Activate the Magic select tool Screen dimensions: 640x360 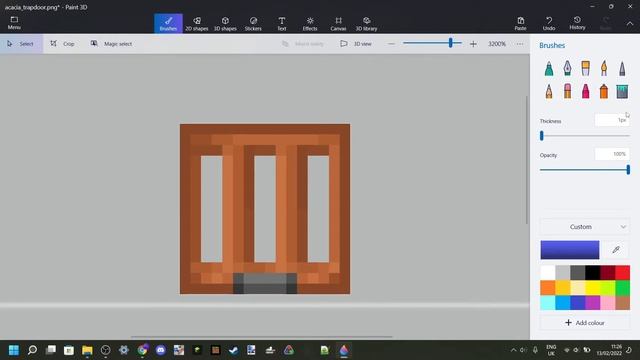[x=111, y=44]
